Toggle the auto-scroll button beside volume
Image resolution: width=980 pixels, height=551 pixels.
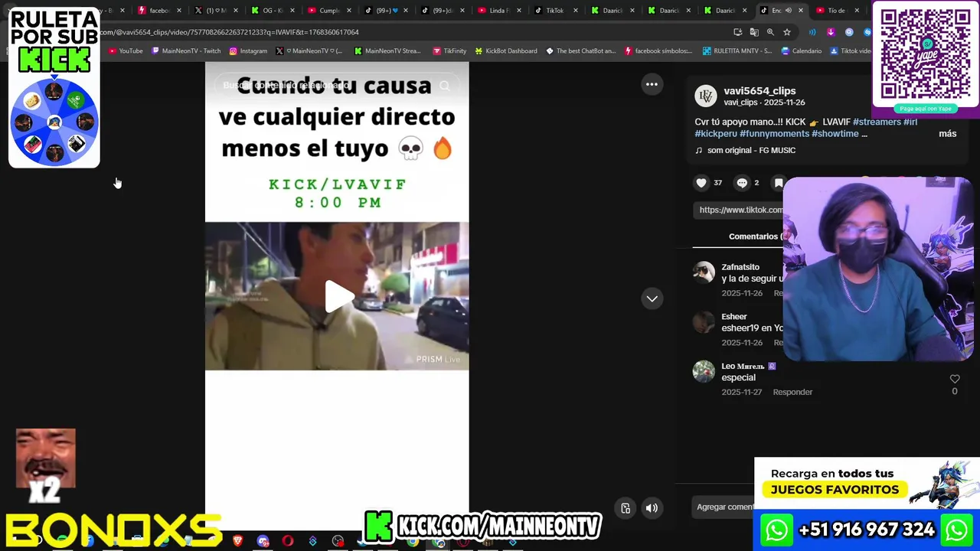(626, 507)
